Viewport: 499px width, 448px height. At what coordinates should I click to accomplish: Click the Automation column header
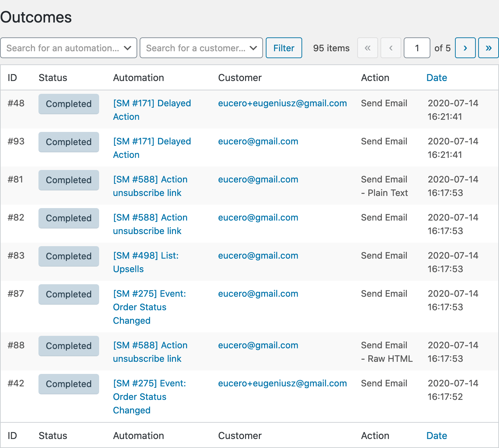(x=139, y=78)
